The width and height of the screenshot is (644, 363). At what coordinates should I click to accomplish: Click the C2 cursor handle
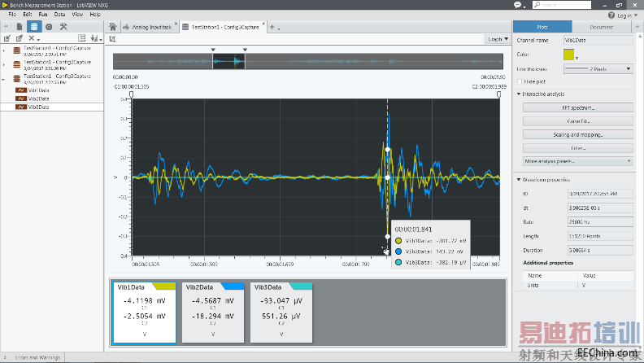point(499,94)
